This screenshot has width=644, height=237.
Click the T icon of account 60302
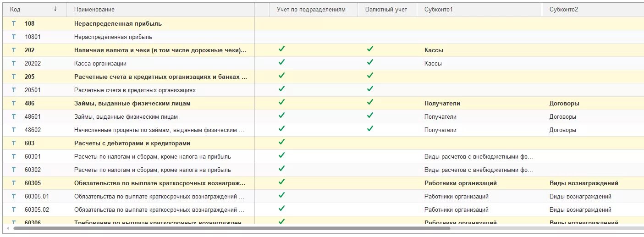[14, 170]
